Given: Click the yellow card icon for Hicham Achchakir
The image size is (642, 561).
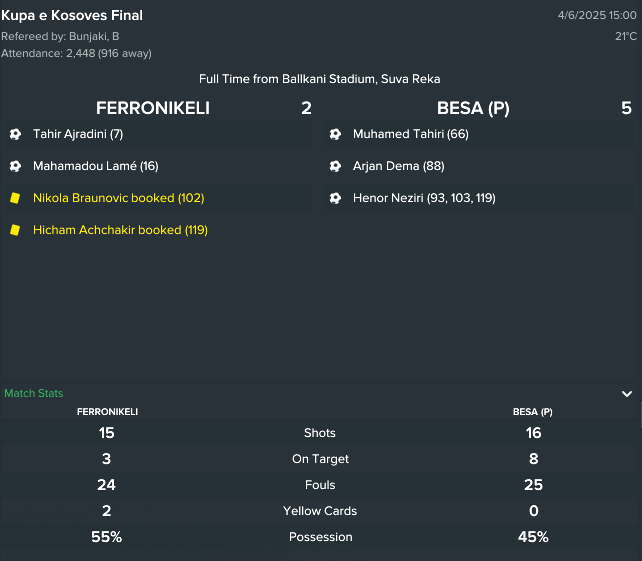Looking at the screenshot, I should (15, 230).
